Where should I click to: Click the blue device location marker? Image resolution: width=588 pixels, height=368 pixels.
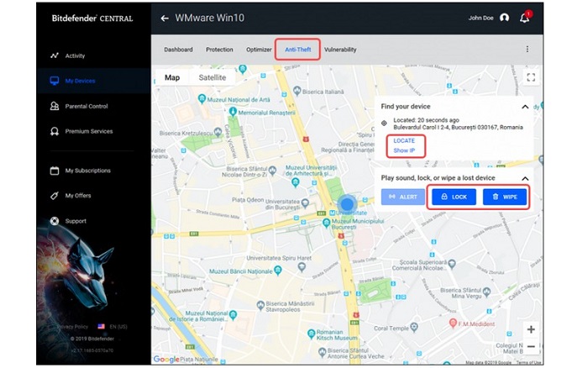(x=348, y=204)
